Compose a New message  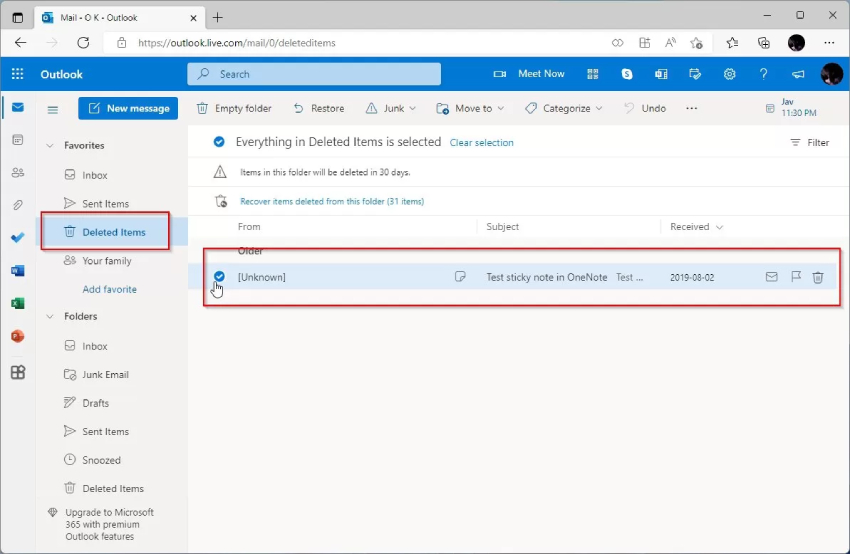coord(128,108)
